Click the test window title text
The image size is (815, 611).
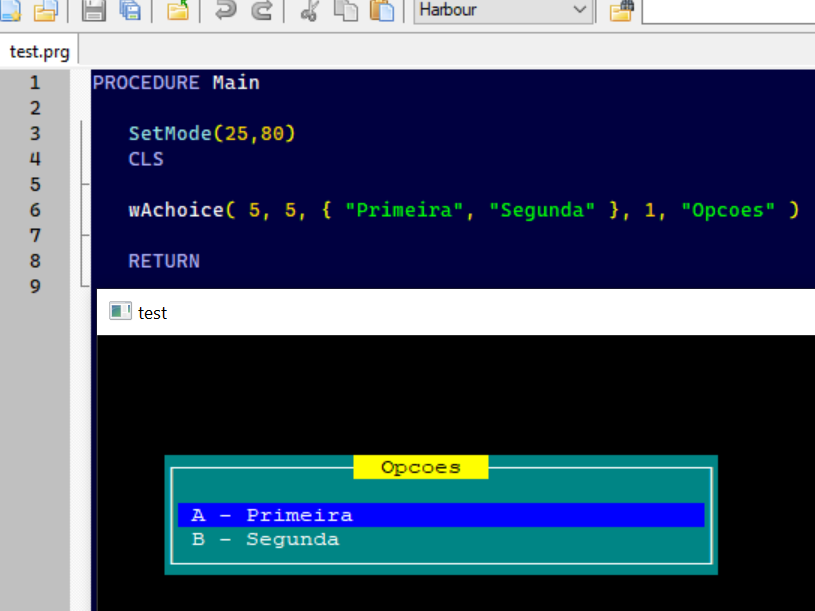[x=152, y=313]
